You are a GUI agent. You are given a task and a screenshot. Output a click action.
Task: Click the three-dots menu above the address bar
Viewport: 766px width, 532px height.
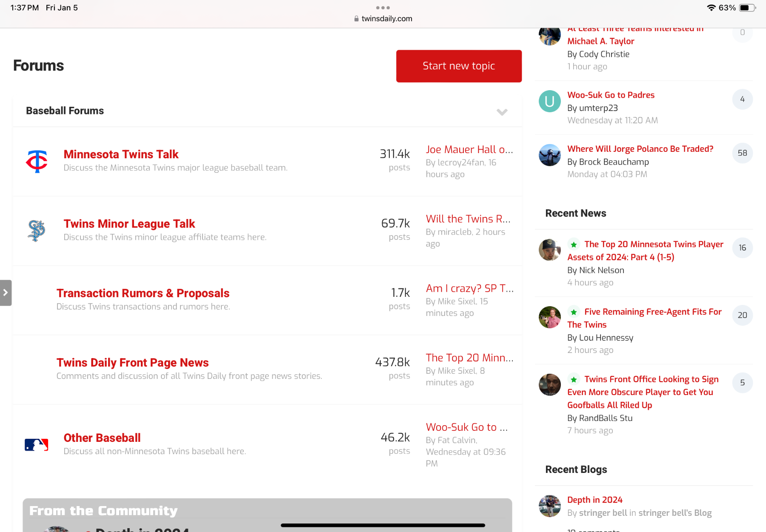click(x=383, y=8)
